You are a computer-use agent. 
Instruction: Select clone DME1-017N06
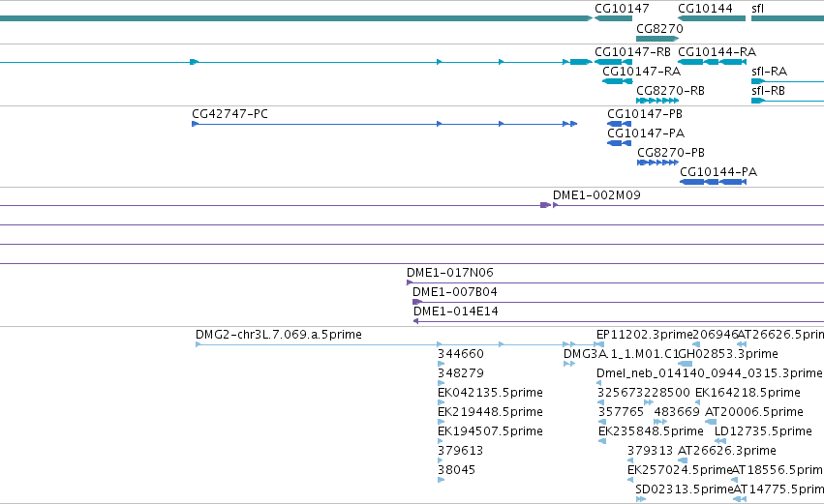tap(450, 273)
